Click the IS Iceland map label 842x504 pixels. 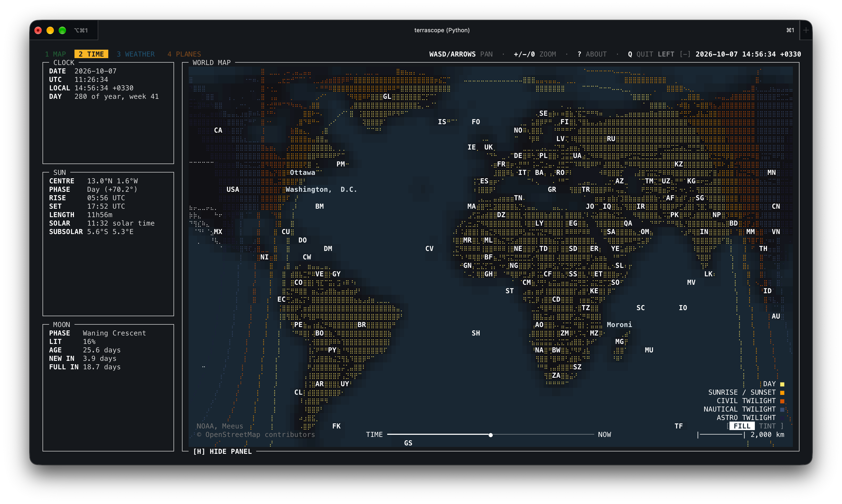click(x=442, y=122)
